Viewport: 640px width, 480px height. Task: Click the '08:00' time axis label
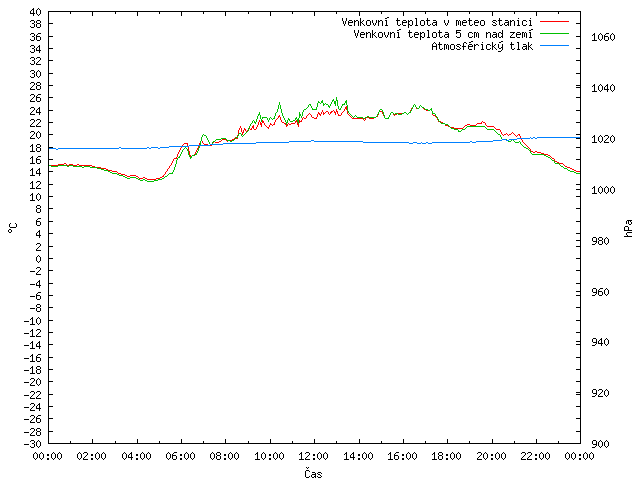point(224,456)
